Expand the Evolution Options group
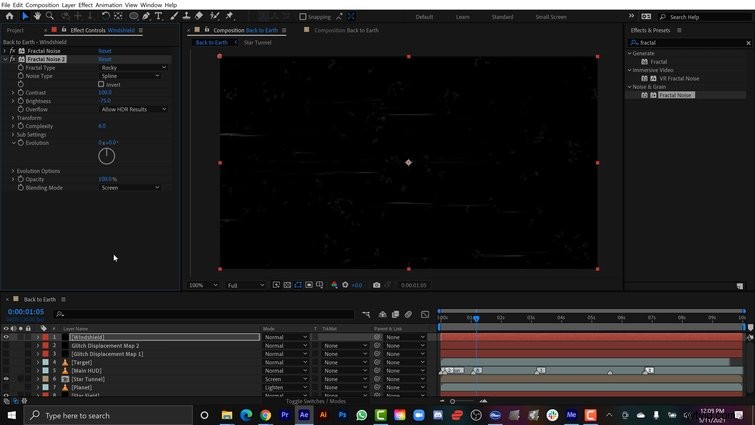Viewport: 755px width, 425px height. tap(13, 171)
